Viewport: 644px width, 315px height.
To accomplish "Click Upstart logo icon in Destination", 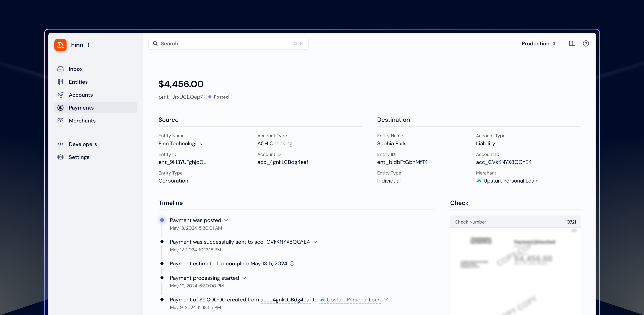I will tap(479, 181).
